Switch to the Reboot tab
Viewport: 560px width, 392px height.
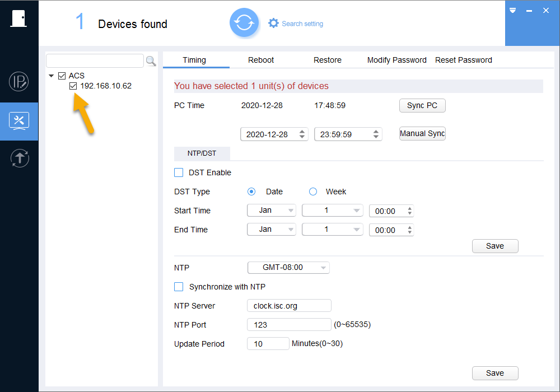[261, 60]
